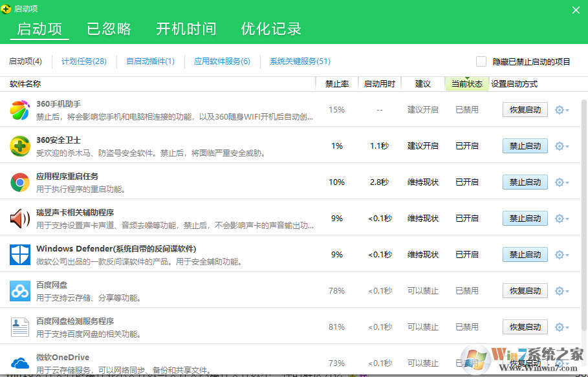Click the speaker icon for 瑞昱声卡相关辅助程序
The width and height of the screenshot is (588, 377).
point(20,219)
